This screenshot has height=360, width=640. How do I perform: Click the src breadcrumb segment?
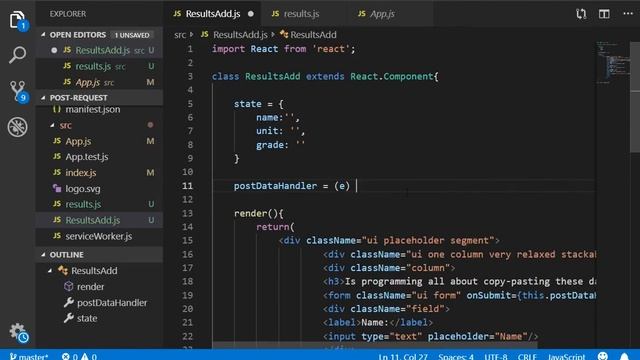pos(180,35)
